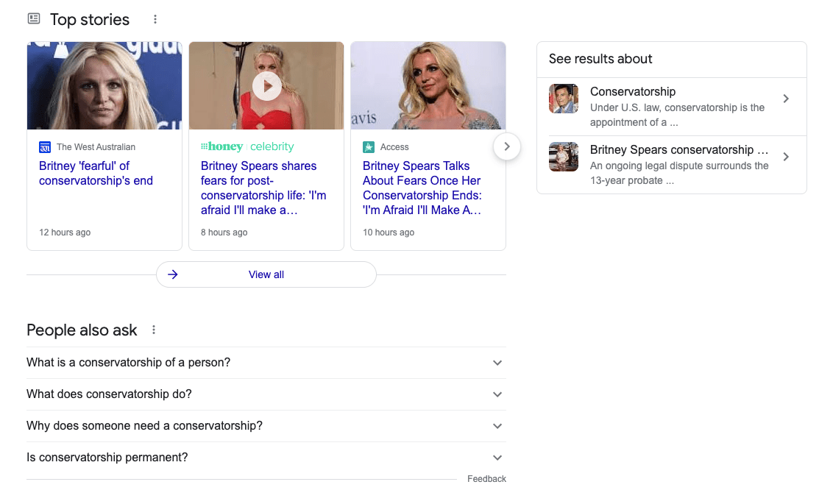
Task: Open the Top stories three-dot menu
Action: (x=155, y=19)
